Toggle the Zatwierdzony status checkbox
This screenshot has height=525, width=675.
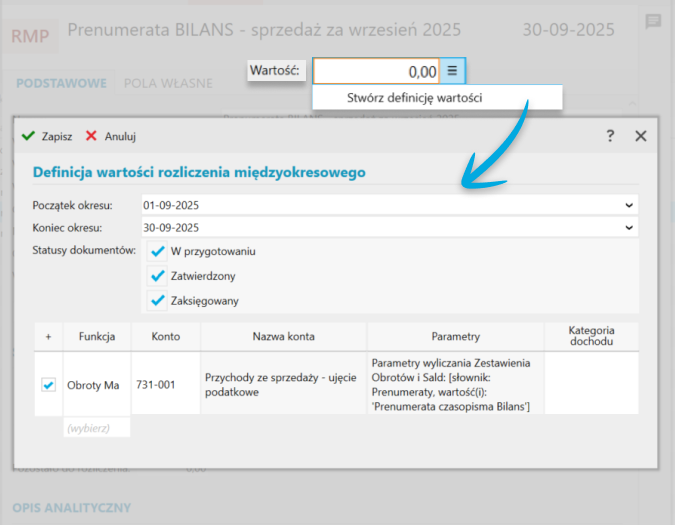coord(157,276)
